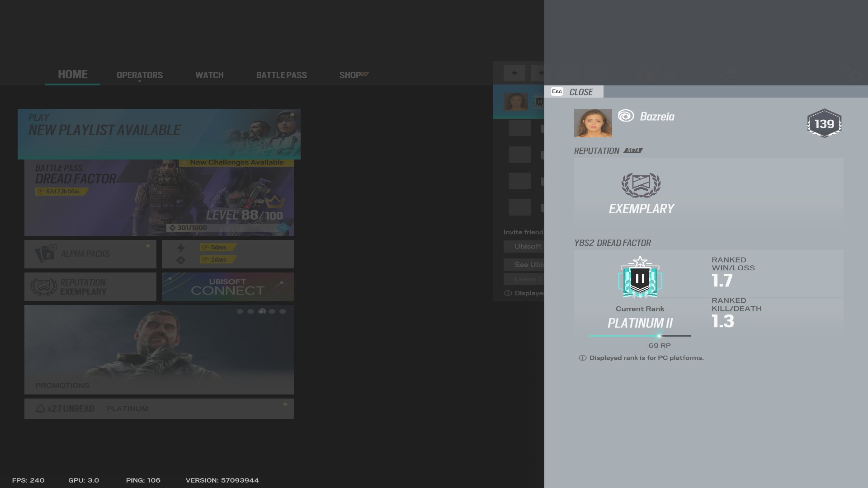Click the VERSION: 57093944 text

click(x=222, y=480)
